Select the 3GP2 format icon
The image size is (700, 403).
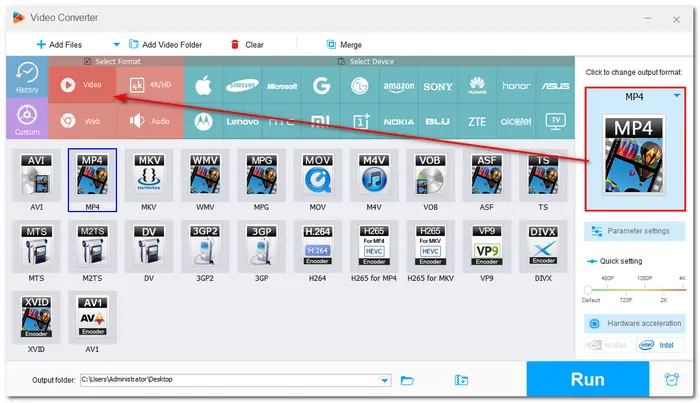(x=205, y=246)
